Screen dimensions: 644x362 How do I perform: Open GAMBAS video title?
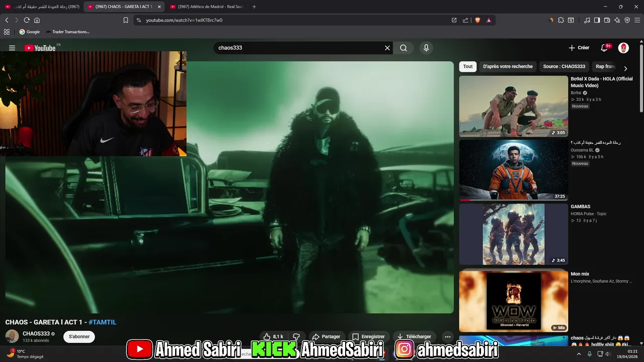point(581,207)
